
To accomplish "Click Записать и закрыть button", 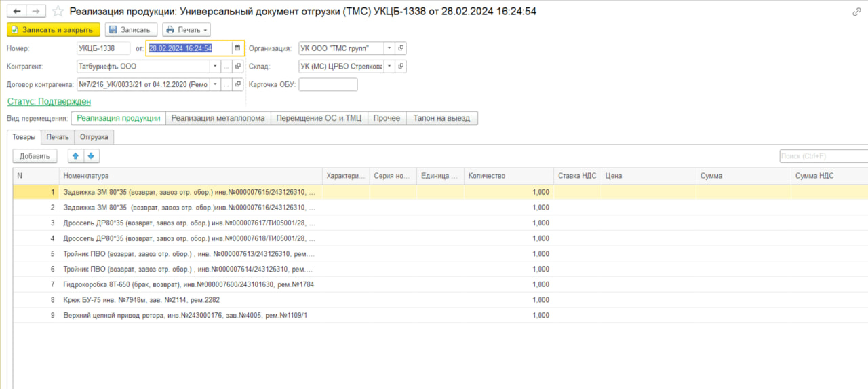I will [x=54, y=30].
